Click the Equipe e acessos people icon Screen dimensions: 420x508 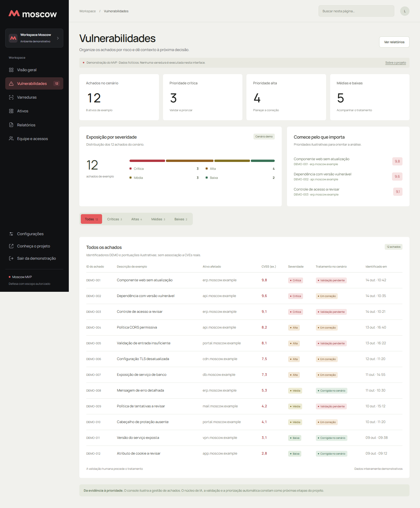click(11, 139)
